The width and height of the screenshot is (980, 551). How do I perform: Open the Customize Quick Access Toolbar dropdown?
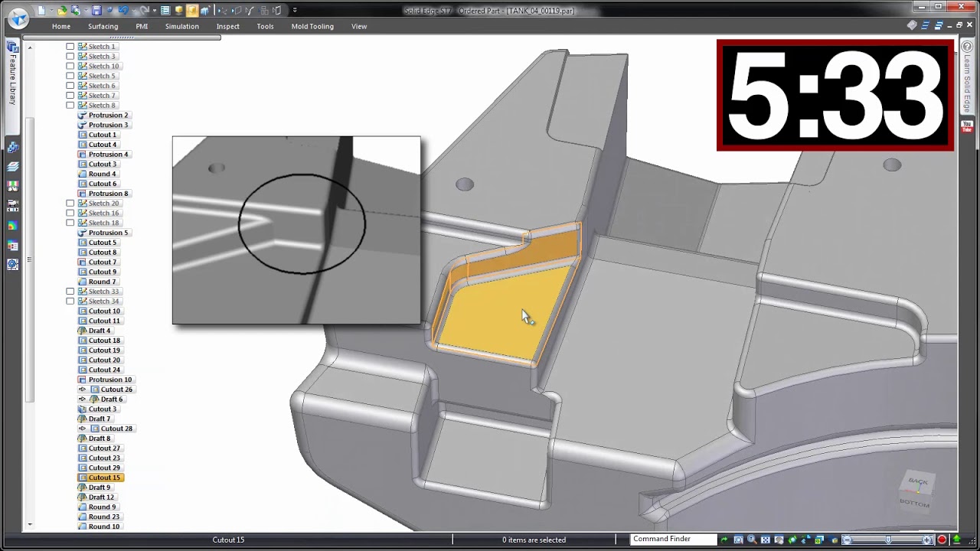295,11
